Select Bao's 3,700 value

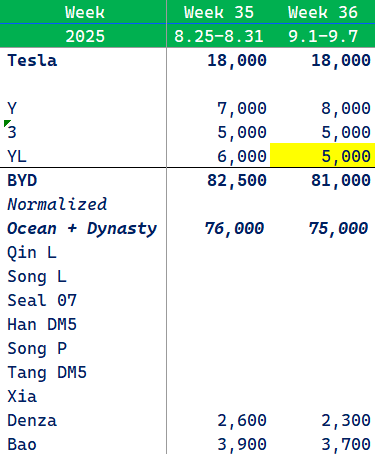pyautogui.click(x=346, y=444)
